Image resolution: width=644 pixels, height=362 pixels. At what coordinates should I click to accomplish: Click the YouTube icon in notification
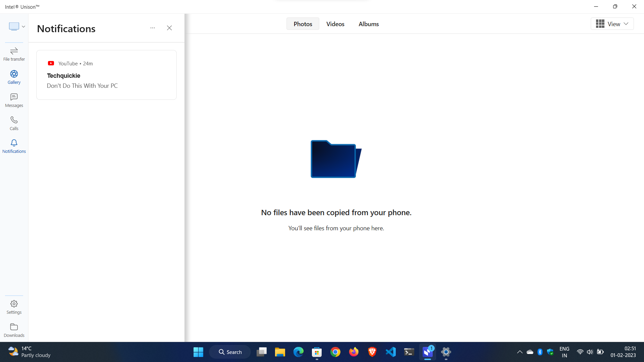[51, 63]
